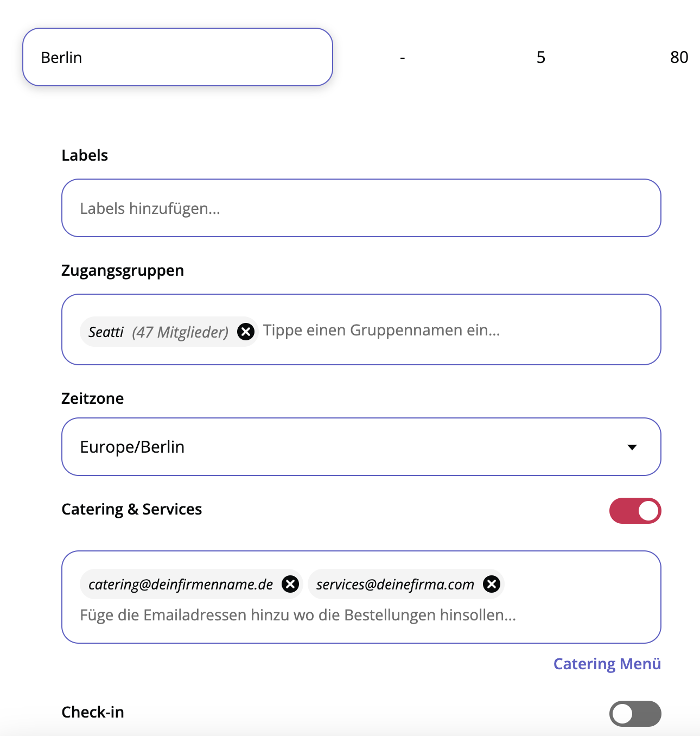Click the Berlin name text field
This screenshot has height=736, width=700.
pos(177,58)
